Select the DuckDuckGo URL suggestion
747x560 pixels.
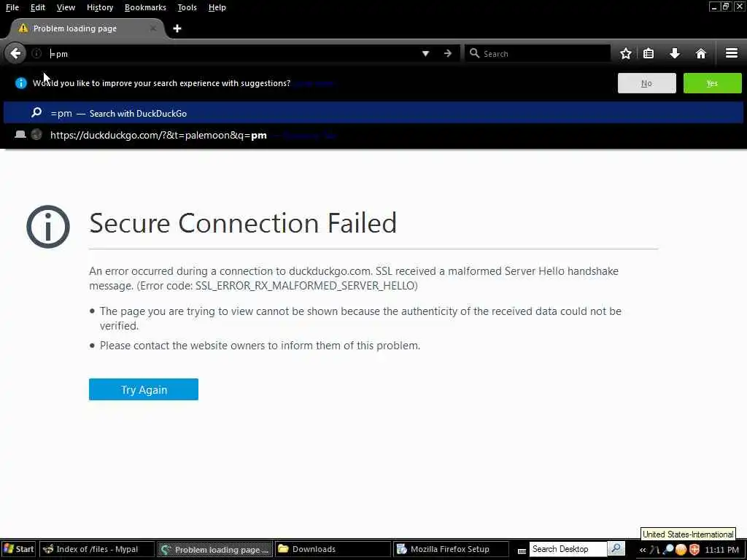pos(158,135)
